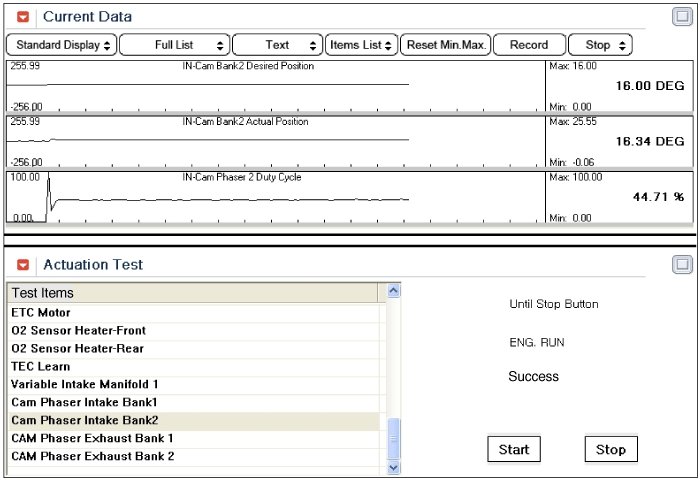Collapse the Current Data panel red arrow icon
The height and width of the screenshot is (480, 700).
click(23, 17)
